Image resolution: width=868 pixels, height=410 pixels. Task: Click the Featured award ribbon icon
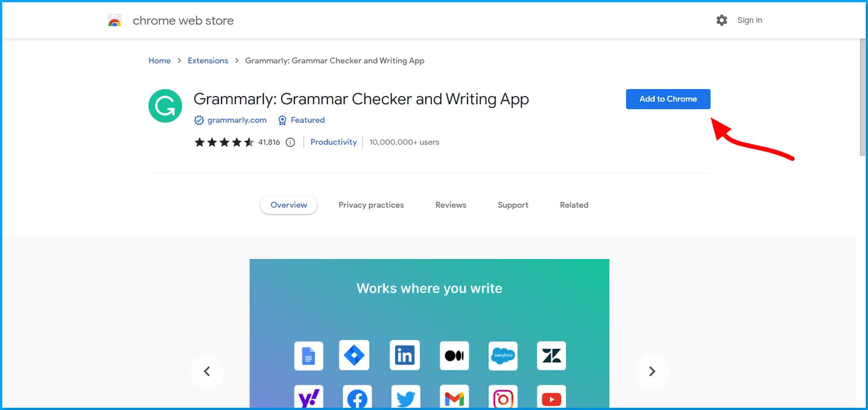coord(282,120)
